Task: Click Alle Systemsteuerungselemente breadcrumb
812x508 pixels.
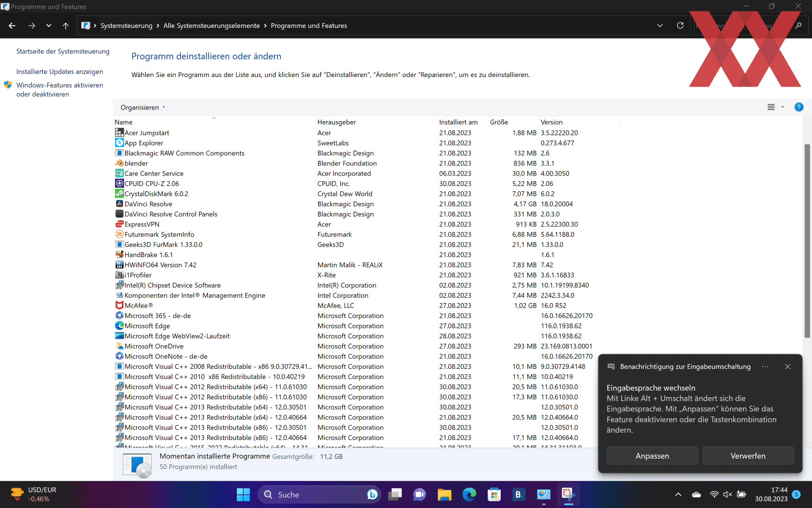Action: coord(211,26)
